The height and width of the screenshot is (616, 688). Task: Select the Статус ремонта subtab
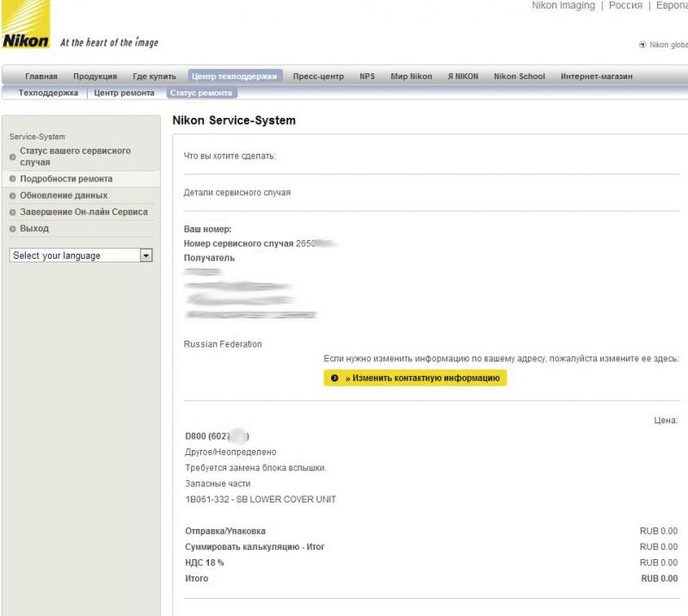(x=201, y=93)
